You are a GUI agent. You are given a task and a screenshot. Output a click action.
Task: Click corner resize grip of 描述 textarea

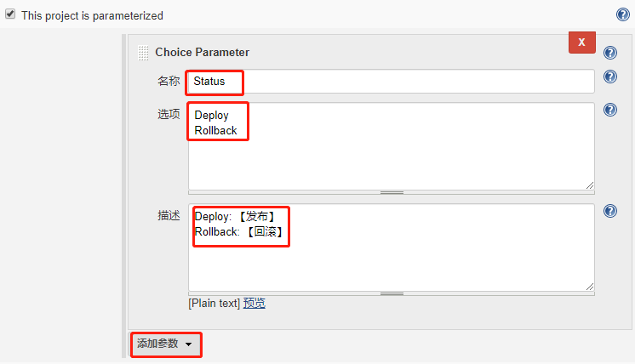[x=590, y=287]
